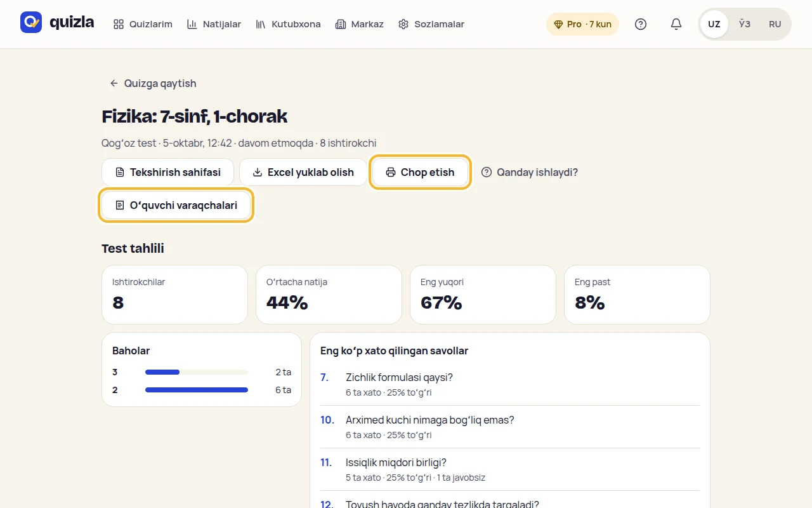This screenshot has height=508, width=812.
Task: Click the 2 ta count for grade 3
Action: pyautogui.click(x=283, y=372)
